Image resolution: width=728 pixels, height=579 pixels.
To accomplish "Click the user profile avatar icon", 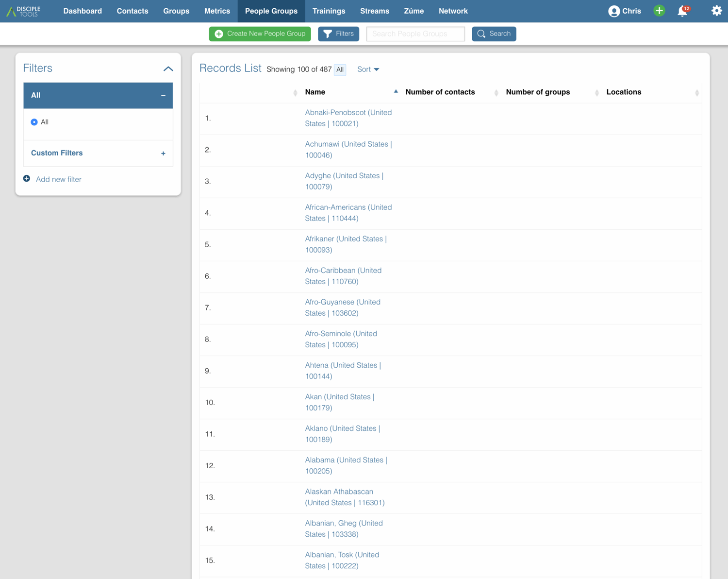I will 614,11.
